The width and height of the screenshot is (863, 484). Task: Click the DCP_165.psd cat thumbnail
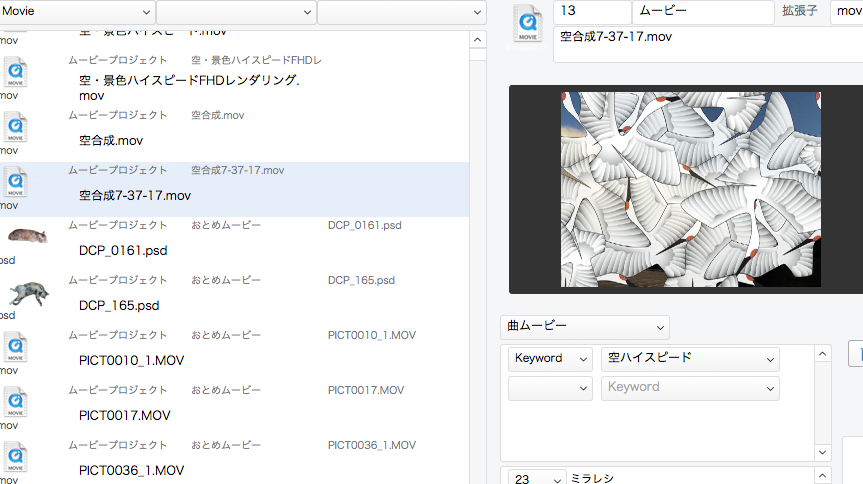[x=29, y=293]
